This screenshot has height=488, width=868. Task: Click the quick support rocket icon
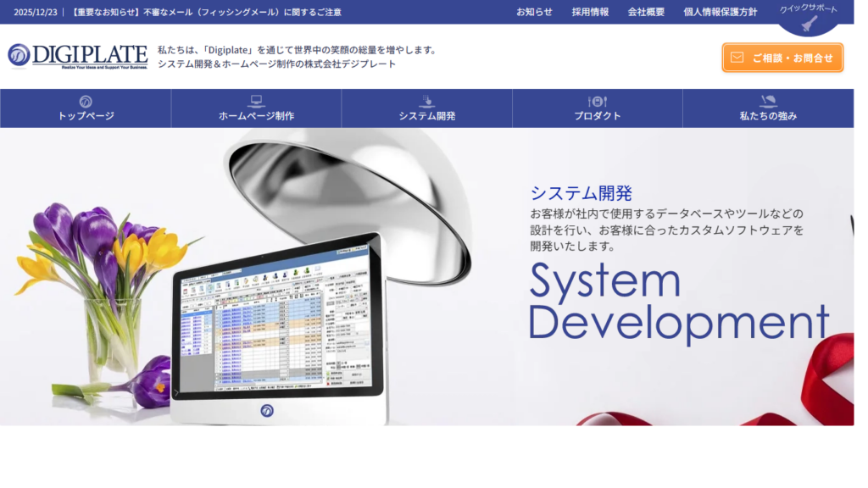(810, 23)
